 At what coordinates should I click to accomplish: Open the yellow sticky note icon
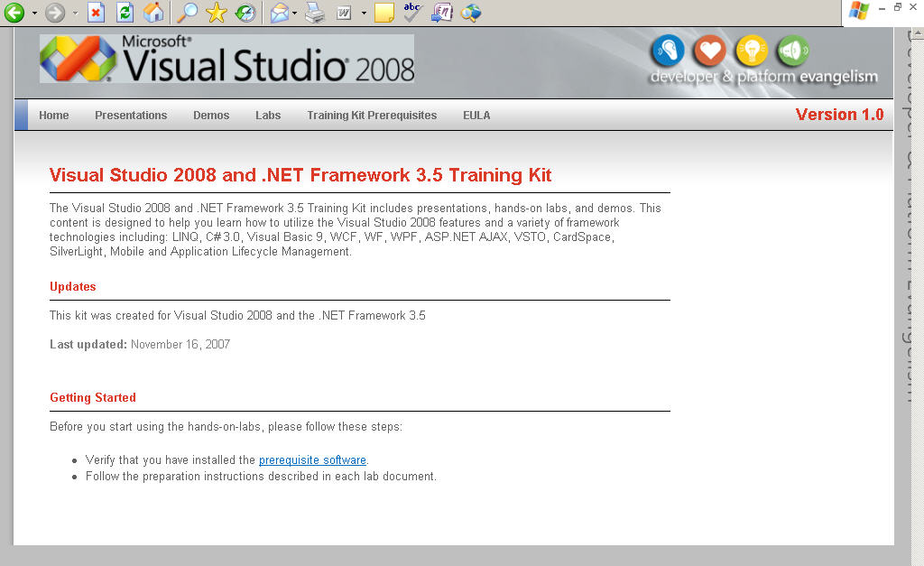pos(384,13)
